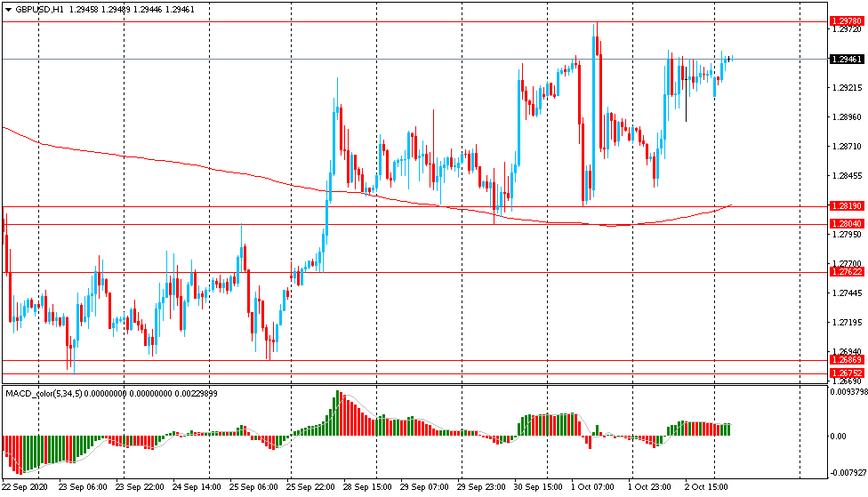Image resolution: width=868 pixels, height=497 pixels.
Task: Select the 1.27445 price axis value
Action: tap(847, 293)
